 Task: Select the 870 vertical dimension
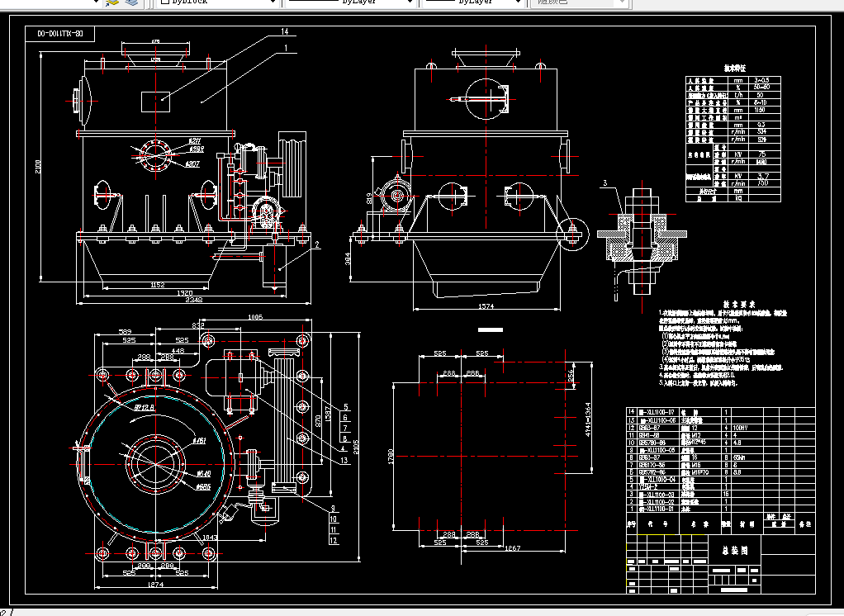click(x=318, y=420)
